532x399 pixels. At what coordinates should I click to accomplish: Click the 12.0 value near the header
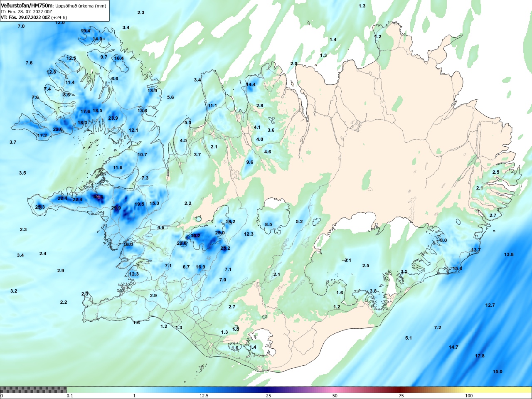coord(60,22)
